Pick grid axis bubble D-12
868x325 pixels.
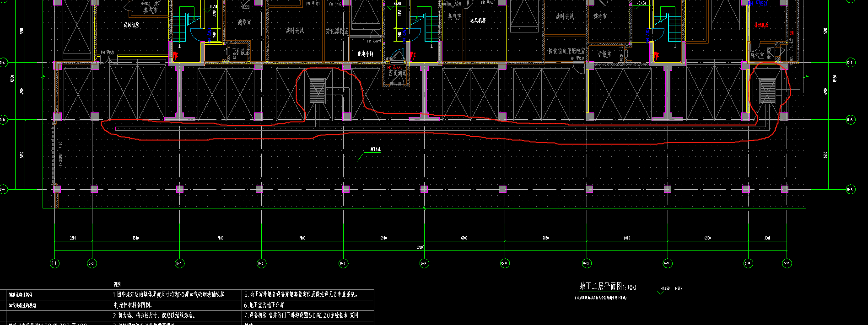(x=587, y=263)
